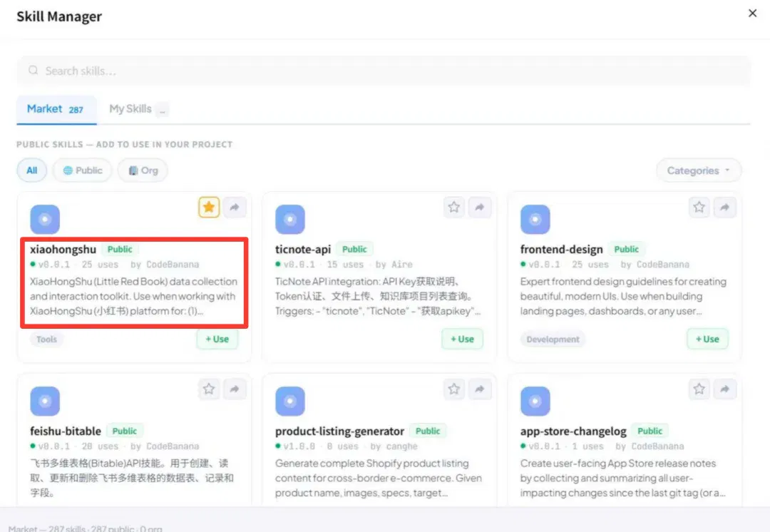The image size is (770, 532).
Task: Open the xiaohongshu skill title
Action: (x=63, y=250)
